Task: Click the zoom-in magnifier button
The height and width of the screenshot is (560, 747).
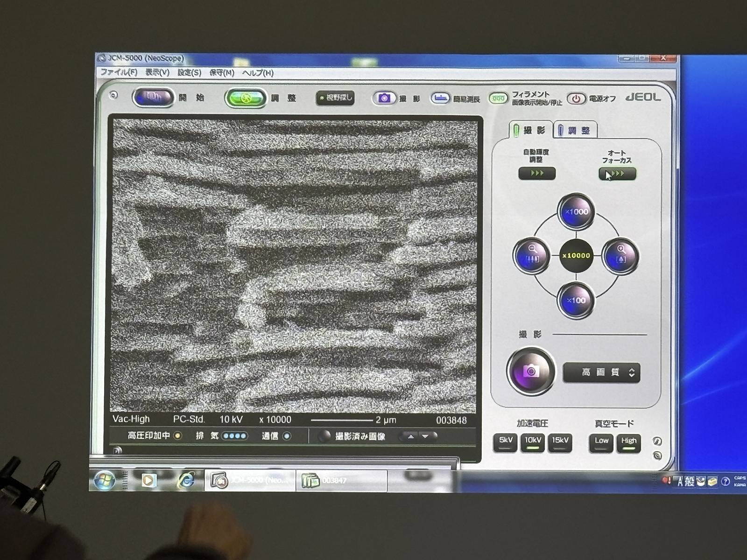Action: tap(620, 256)
